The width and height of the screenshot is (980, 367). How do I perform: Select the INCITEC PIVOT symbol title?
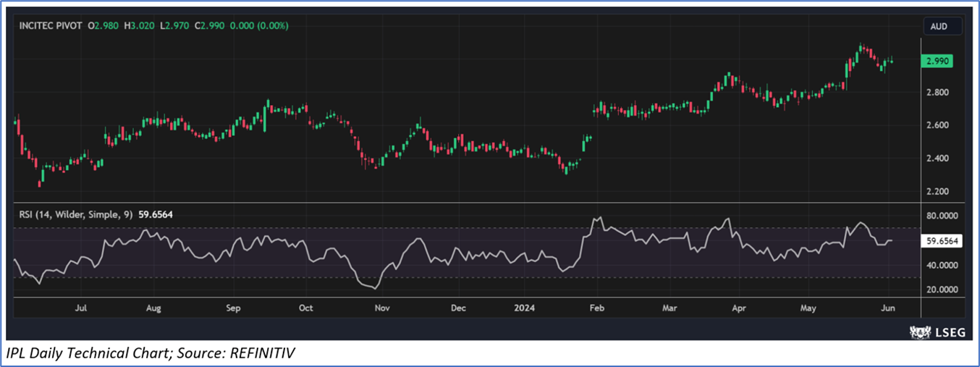49,25
